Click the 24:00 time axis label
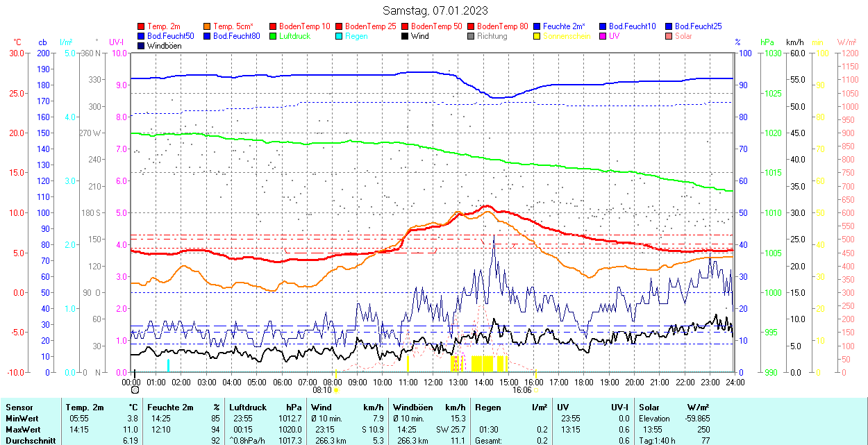This screenshot has height=445, width=868. (x=735, y=382)
